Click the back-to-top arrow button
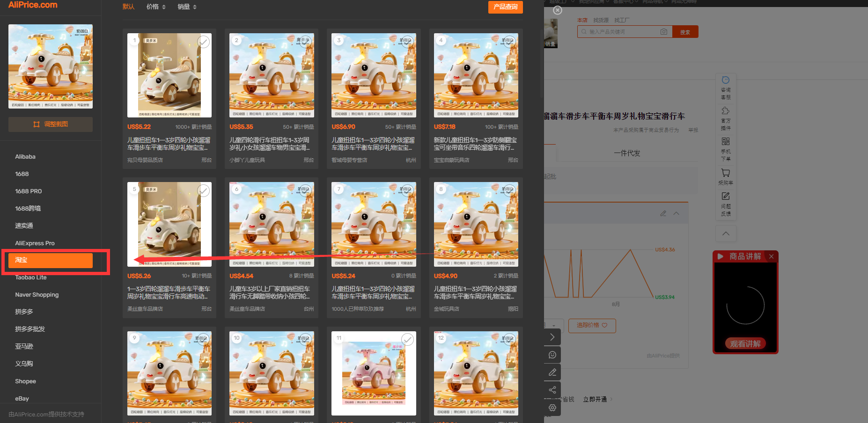This screenshot has width=868, height=423. [726, 233]
